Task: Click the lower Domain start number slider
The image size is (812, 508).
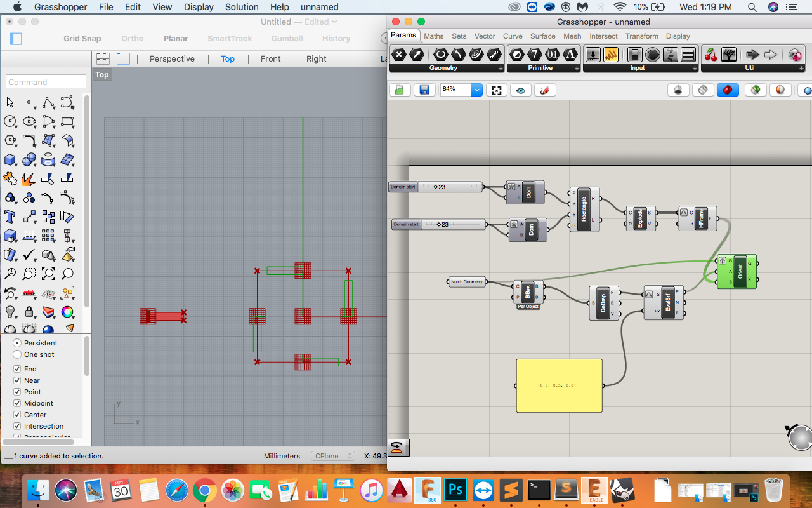Action: [438, 224]
